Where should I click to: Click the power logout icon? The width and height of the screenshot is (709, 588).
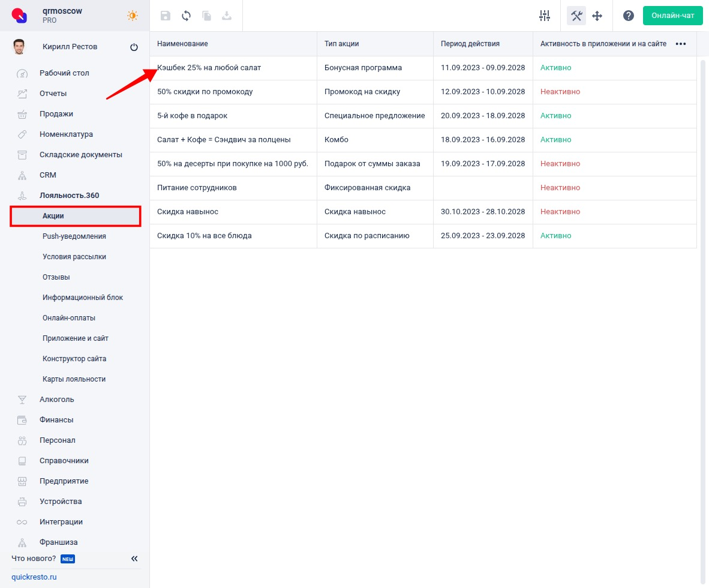tap(134, 47)
